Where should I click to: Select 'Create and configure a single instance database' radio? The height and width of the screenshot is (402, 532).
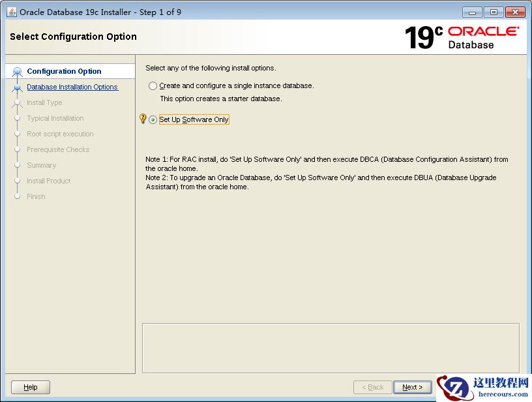click(153, 86)
